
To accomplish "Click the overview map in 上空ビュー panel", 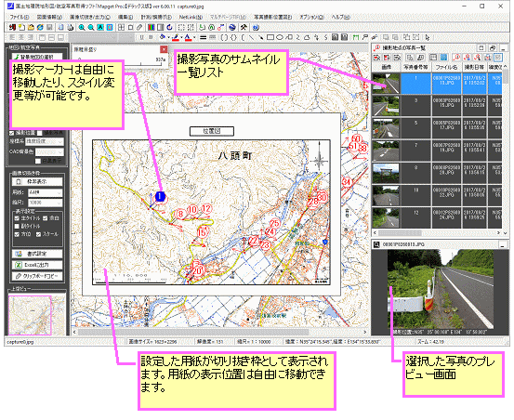I will tap(37, 315).
